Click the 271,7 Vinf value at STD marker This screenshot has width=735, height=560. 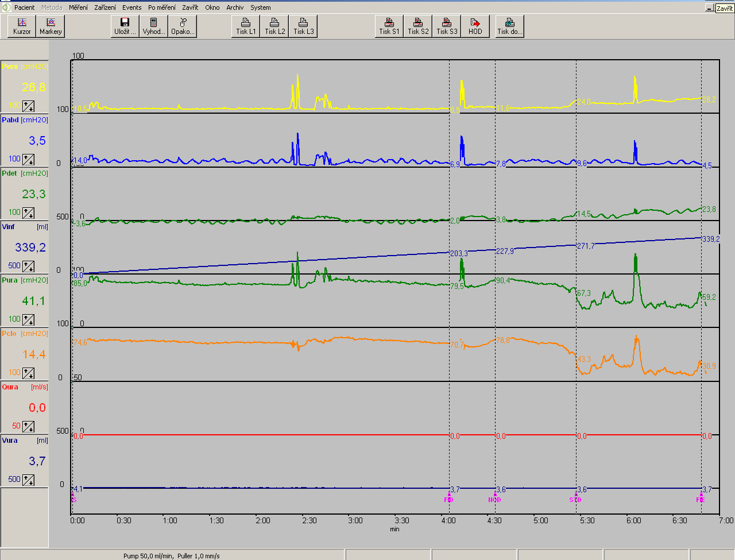tap(586, 246)
